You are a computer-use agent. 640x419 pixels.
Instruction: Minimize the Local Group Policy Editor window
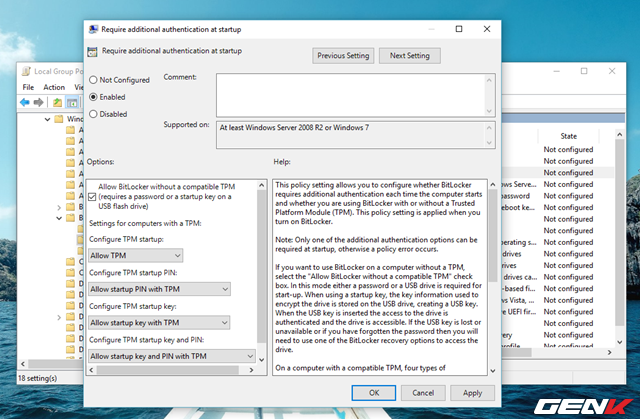tap(556, 71)
